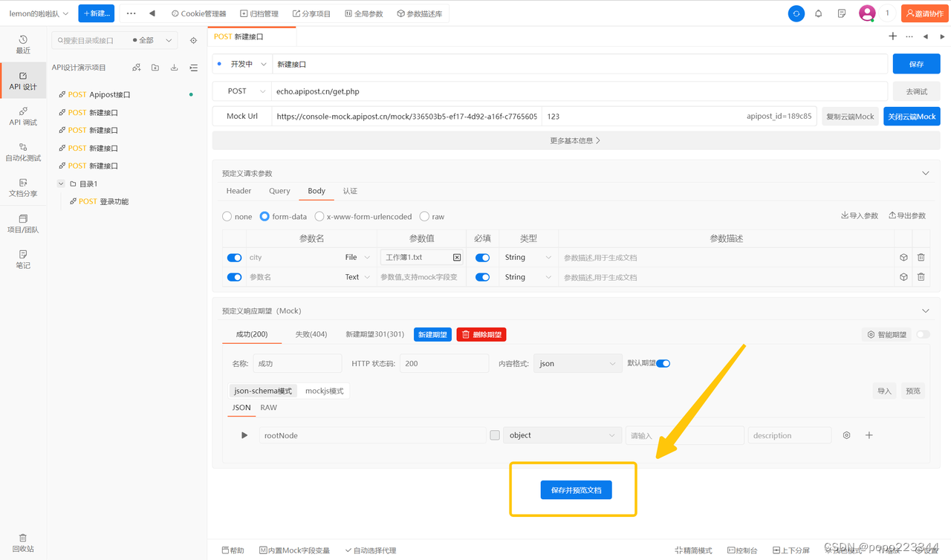
Task: Collapse the 目录1 folder
Action: point(61,183)
